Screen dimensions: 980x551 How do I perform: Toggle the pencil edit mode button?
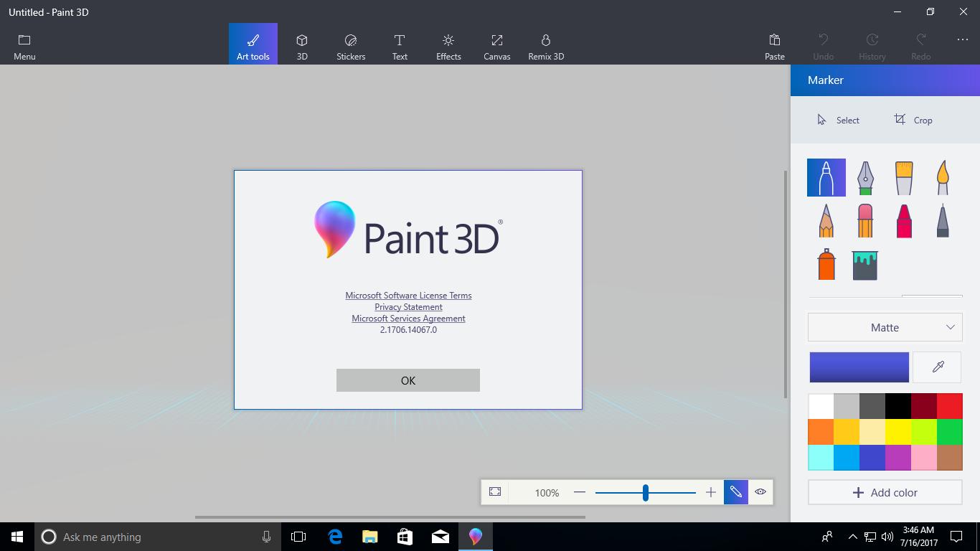coord(736,491)
